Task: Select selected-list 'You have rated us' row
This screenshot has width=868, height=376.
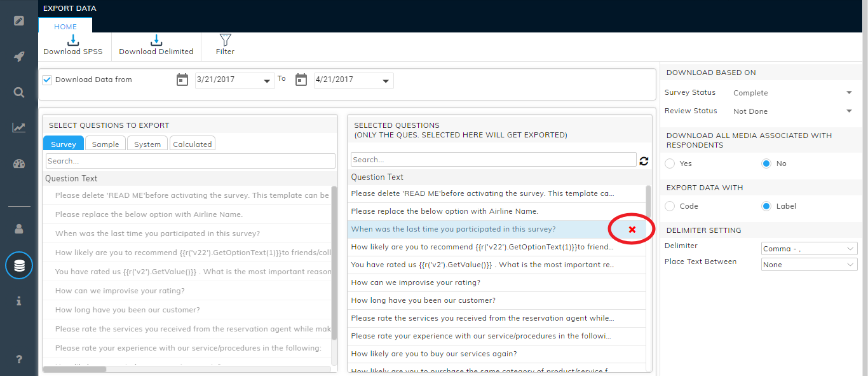Action: (x=497, y=265)
